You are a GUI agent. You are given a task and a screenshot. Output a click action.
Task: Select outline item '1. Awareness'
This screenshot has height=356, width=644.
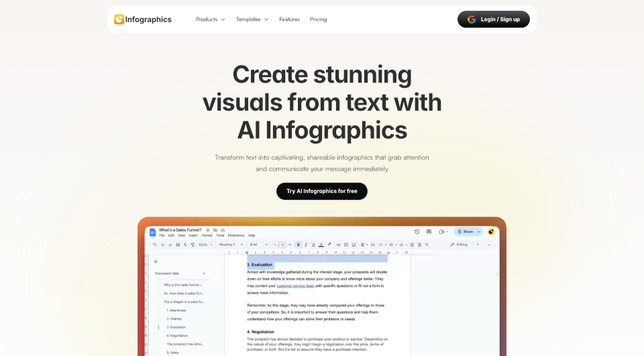click(x=176, y=310)
